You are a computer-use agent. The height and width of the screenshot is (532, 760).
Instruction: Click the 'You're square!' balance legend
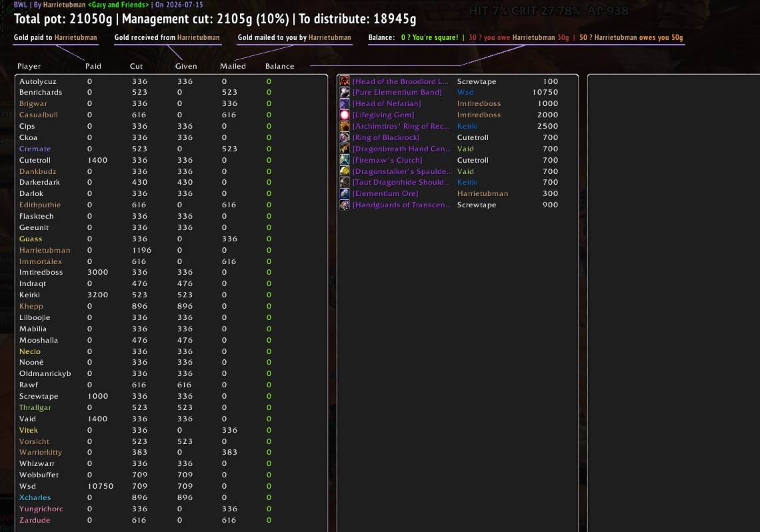tap(429, 37)
